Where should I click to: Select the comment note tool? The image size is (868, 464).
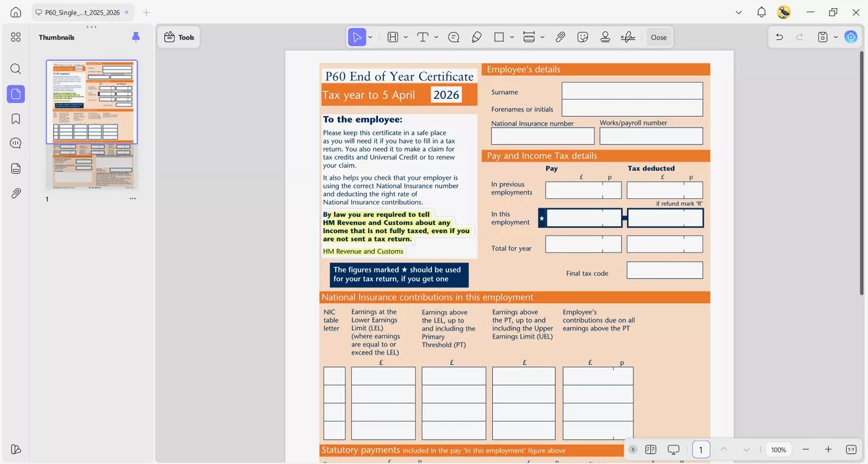click(454, 37)
